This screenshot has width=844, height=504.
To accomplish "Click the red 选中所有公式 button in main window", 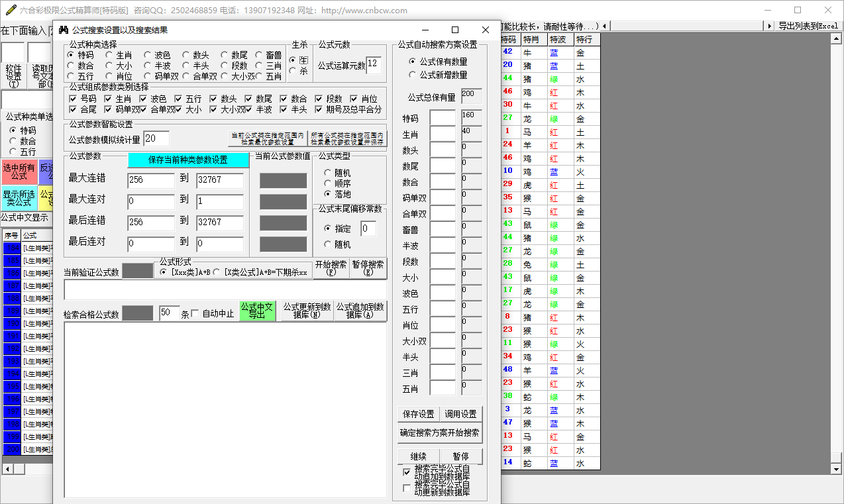I will (19, 172).
